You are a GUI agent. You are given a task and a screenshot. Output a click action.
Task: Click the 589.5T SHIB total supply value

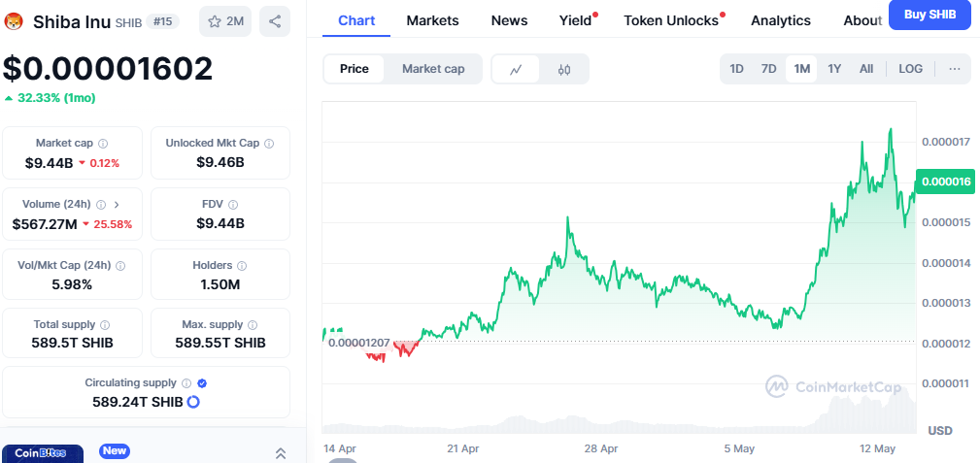[x=73, y=343]
